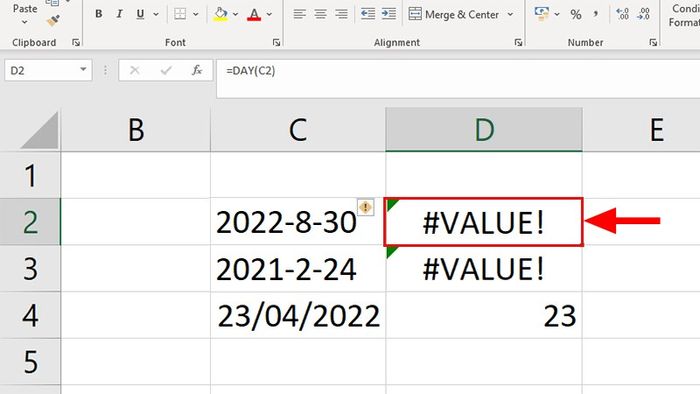Expand Name Box dropdown arrow
The height and width of the screenshot is (394, 700).
pos(83,70)
